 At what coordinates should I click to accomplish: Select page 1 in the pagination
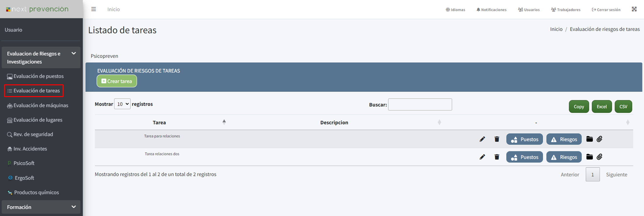point(592,174)
